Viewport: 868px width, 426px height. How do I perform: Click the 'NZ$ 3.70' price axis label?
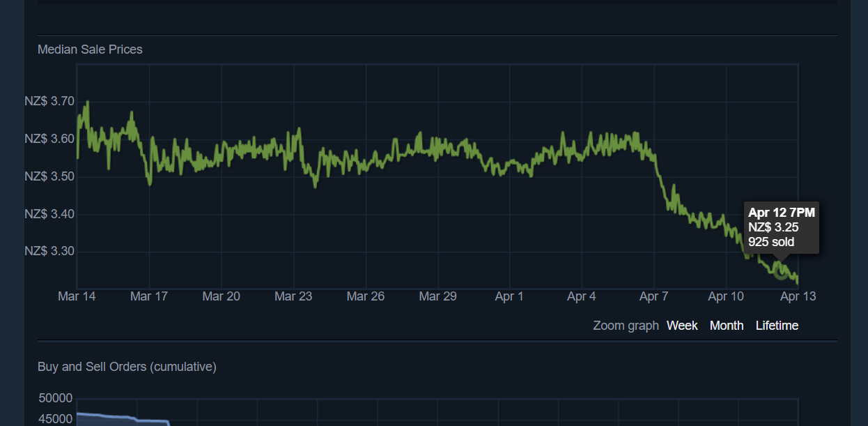tap(49, 101)
